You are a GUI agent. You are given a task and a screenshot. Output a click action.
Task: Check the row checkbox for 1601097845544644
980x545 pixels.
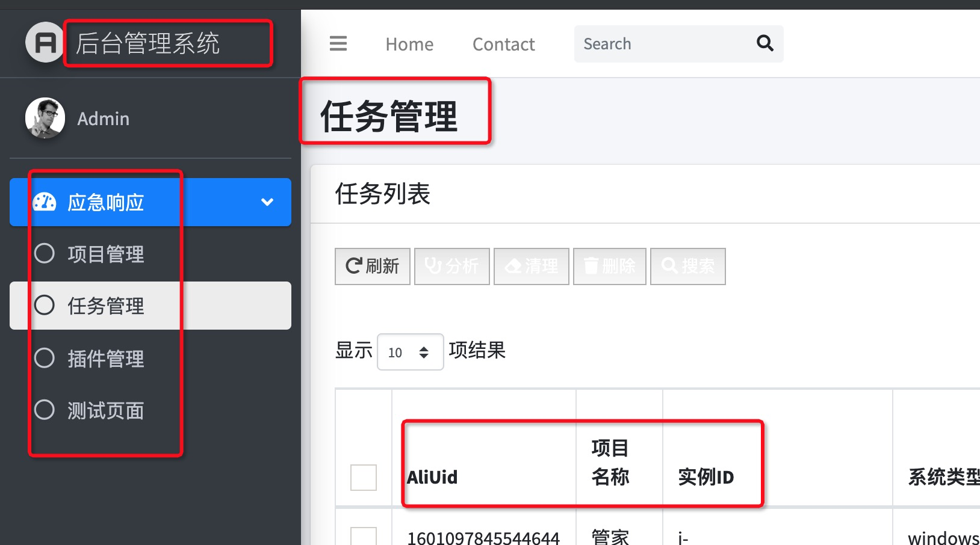[x=364, y=537]
